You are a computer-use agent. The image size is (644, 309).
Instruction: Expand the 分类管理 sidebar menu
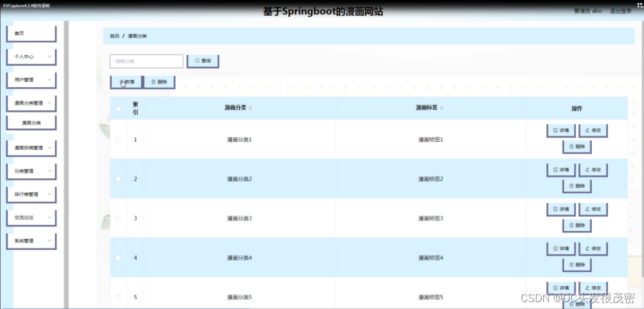(x=31, y=171)
